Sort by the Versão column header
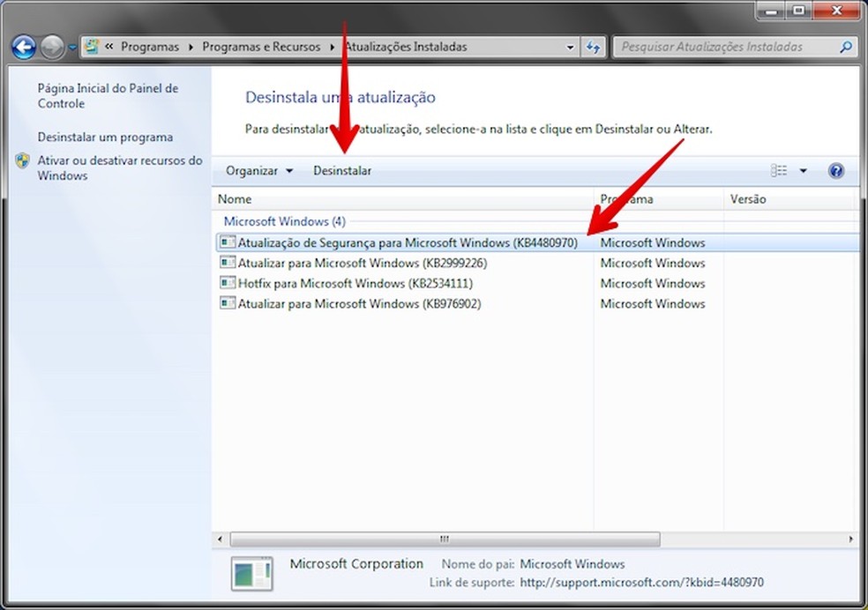Screen dimensions: 868x610 (x=789, y=199)
